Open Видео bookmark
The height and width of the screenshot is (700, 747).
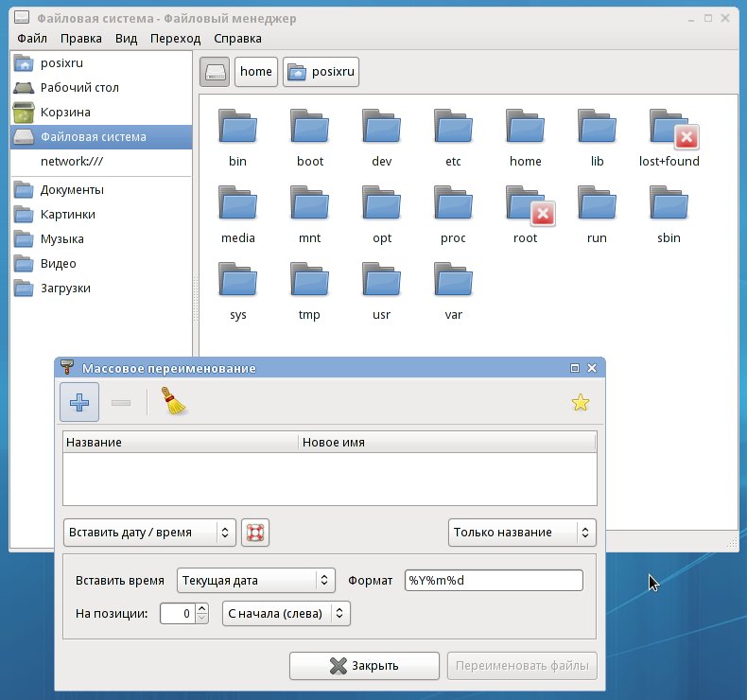point(101,264)
